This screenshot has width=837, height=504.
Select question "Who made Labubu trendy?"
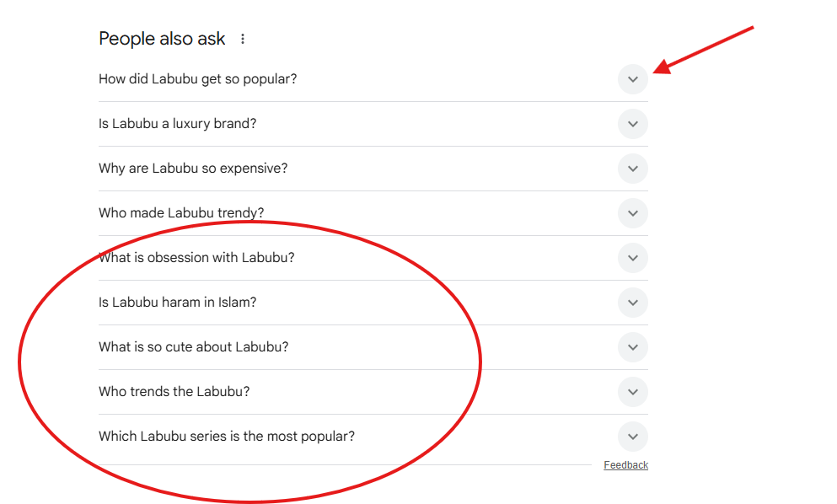187,213
